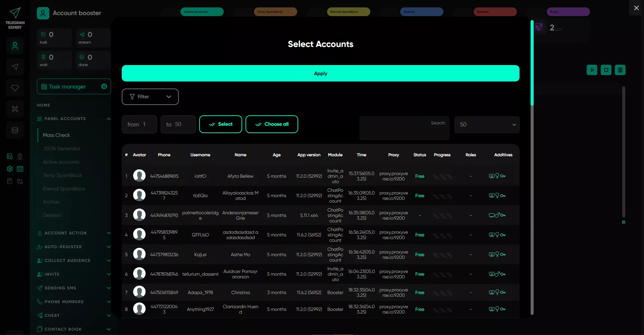The height and width of the screenshot is (335, 644).
Task: Open the accounts section in left icon rail
Action: pos(15,46)
